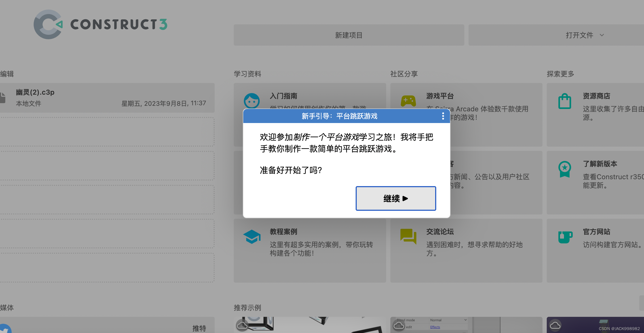Click the 交流论坛 chat bubbles icon
The width and height of the screenshot is (644, 333).
408,236
